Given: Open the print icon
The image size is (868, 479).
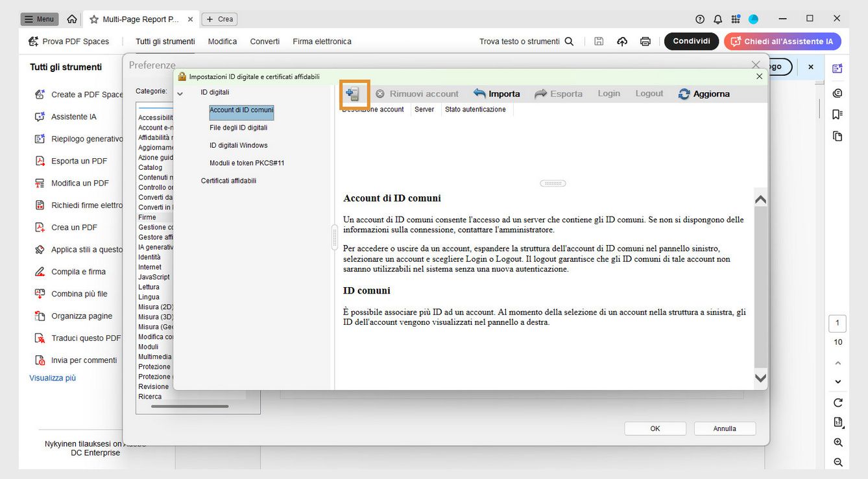Looking at the screenshot, I should tap(645, 41).
